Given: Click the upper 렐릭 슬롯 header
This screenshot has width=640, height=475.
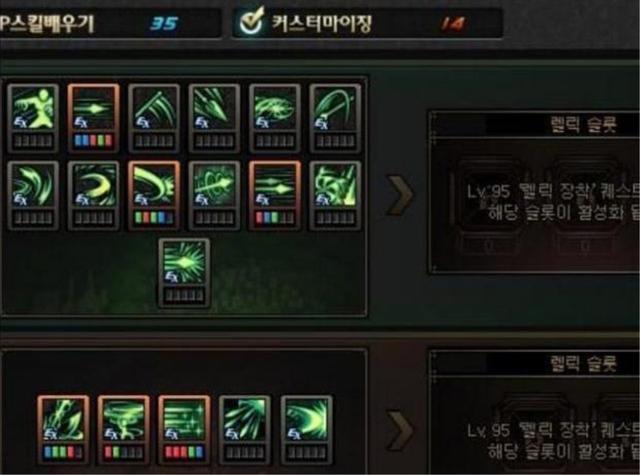Looking at the screenshot, I should [583, 124].
